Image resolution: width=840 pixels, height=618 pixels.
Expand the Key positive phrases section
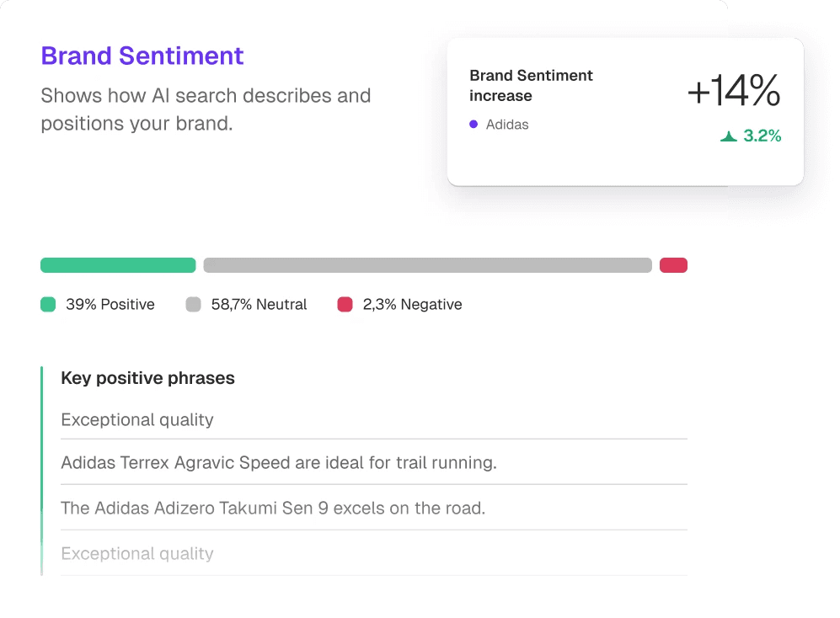point(147,378)
